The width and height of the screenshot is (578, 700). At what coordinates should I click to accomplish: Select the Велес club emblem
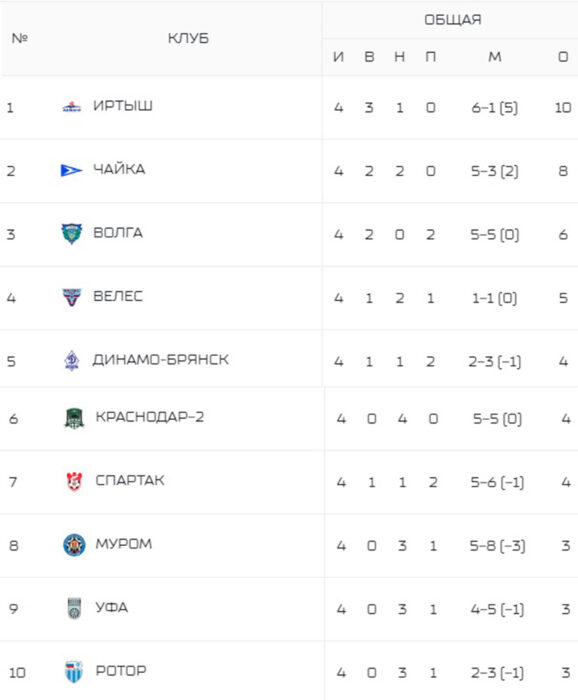pos(71,297)
